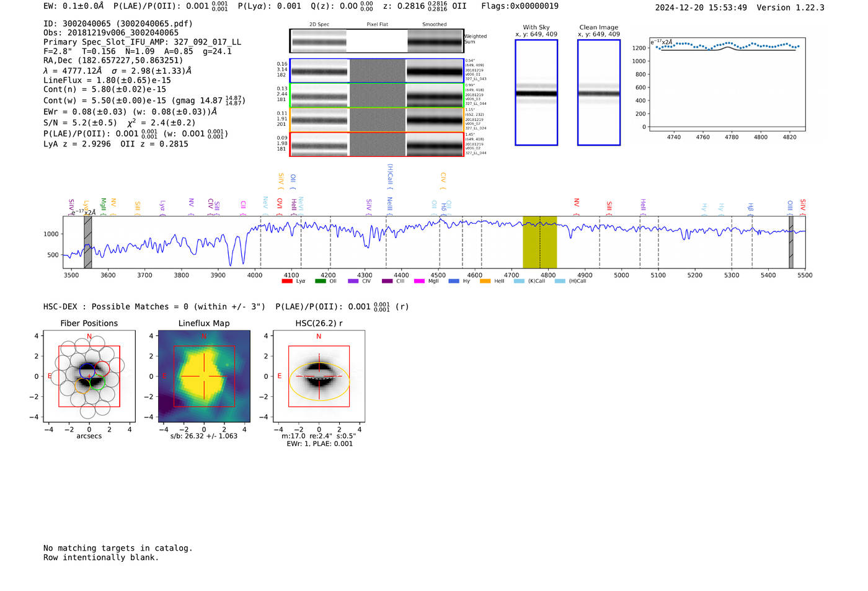Choose the red-bordered fiber spectrum row
868x591 pixels.
pos(376,144)
